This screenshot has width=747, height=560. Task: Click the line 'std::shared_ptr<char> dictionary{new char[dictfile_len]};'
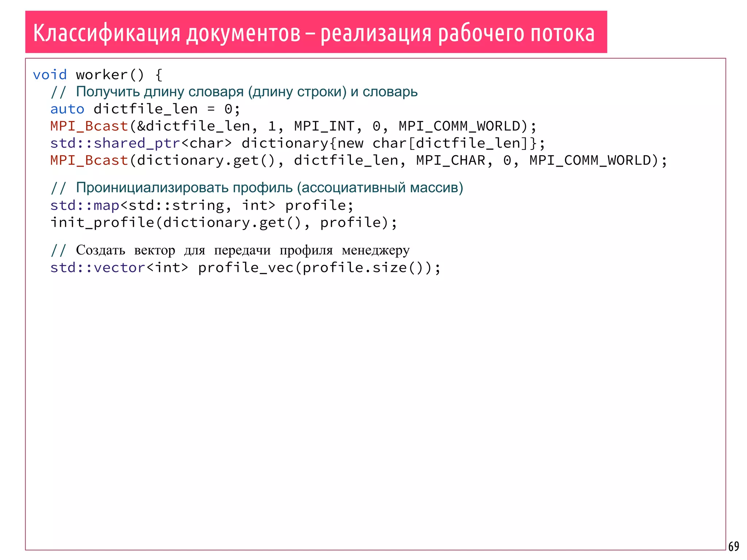click(x=298, y=143)
